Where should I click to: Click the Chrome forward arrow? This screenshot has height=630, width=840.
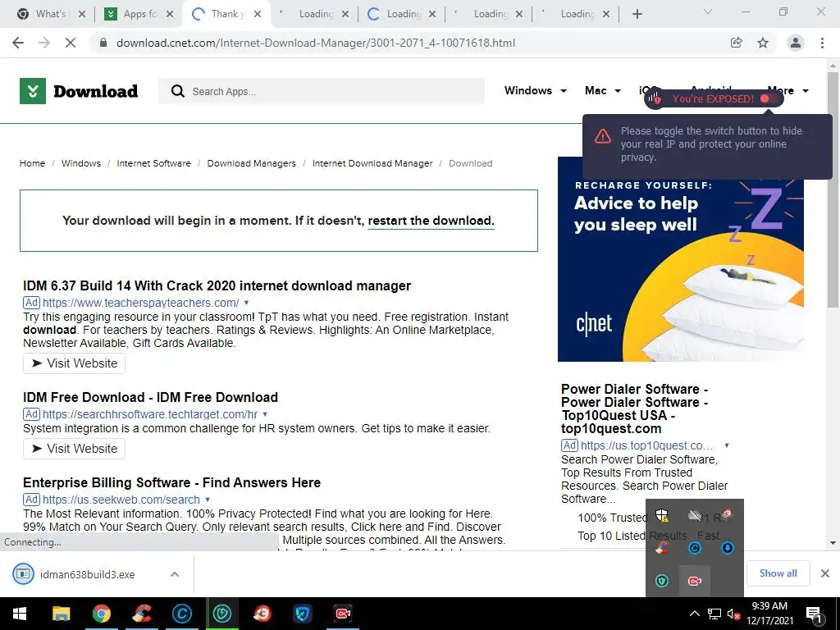pos(44,43)
